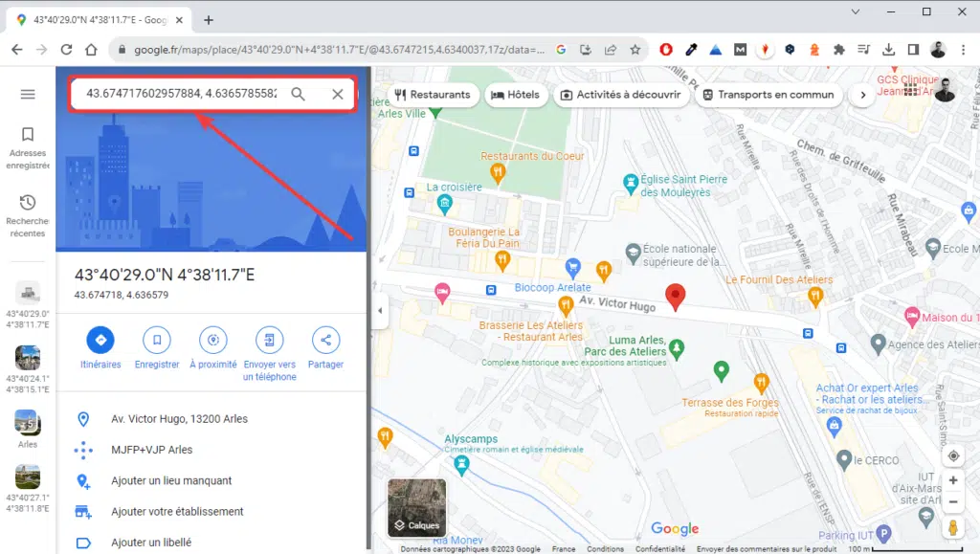Open the Confidentialité footer link
Image resolution: width=980 pixels, height=554 pixels.
click(x=660, y=549)
